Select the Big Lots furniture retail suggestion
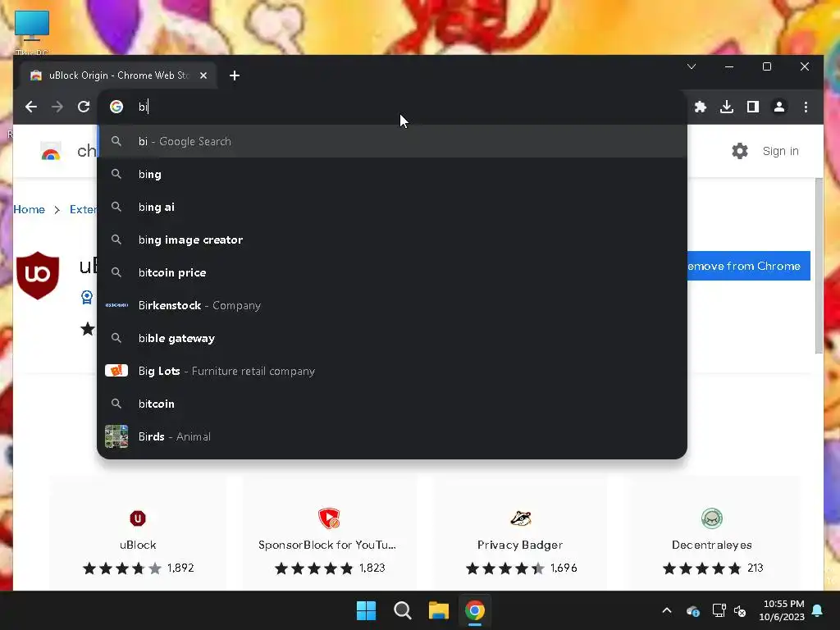This screenshot has height=630, width=840. (x=392, y=371)
